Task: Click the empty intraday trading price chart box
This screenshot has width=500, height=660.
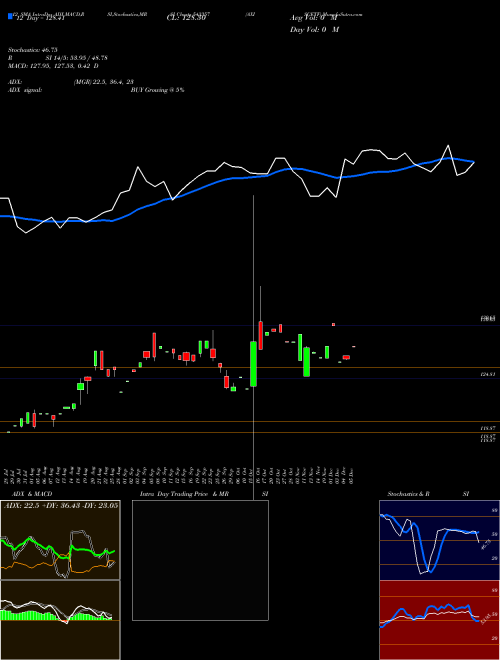Action: pyautogui.click(x=200, y=560)
